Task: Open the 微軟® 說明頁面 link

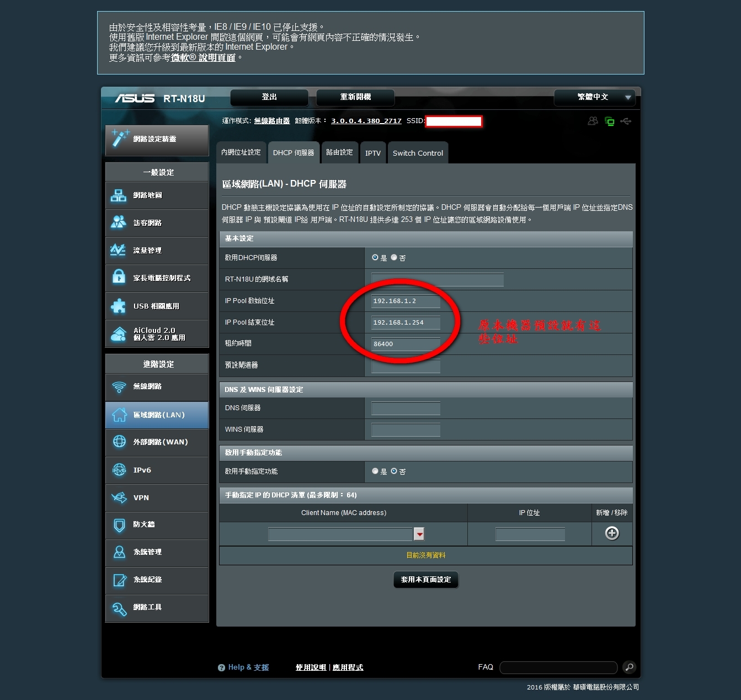Action: [203, 57]
